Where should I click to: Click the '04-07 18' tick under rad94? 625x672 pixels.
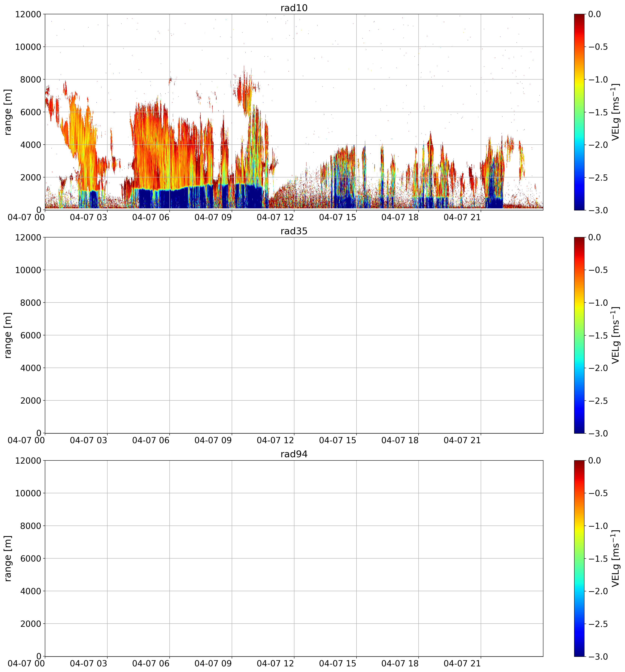(x=400, y=664)
